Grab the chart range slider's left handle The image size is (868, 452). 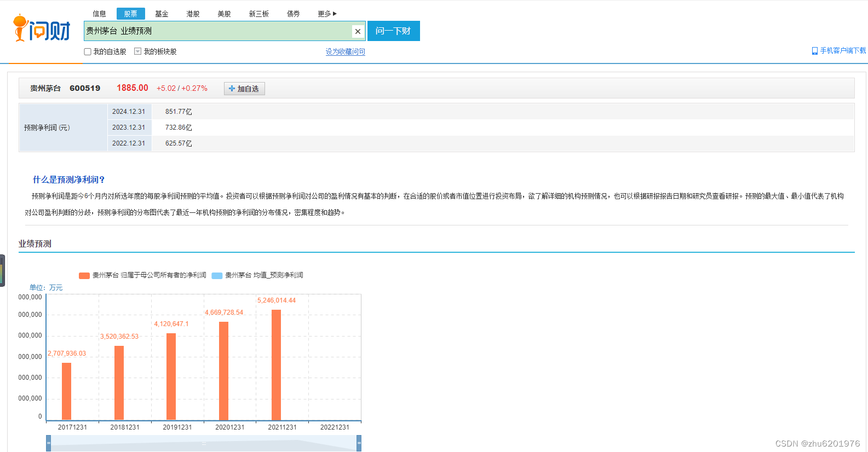[x=48, y=443]
